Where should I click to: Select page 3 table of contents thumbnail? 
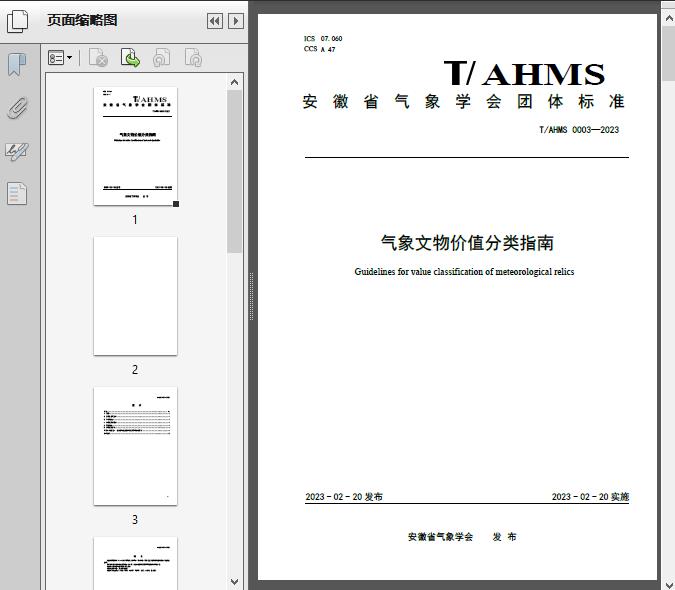pyautogui.click(x=135, y=446)
